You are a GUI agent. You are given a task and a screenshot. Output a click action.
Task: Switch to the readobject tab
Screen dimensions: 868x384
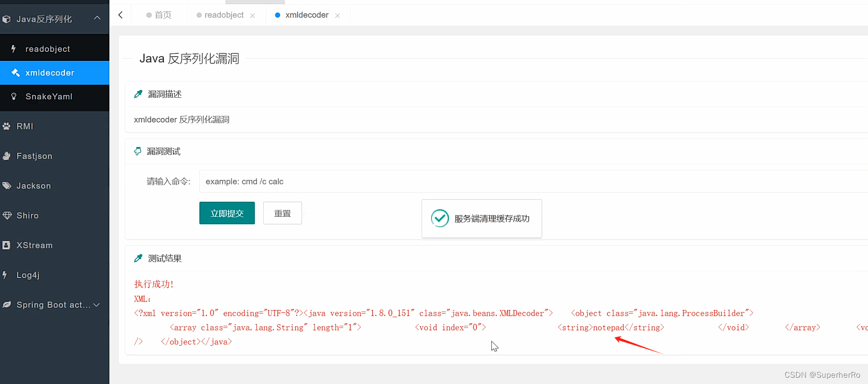(x=220, y=15)
